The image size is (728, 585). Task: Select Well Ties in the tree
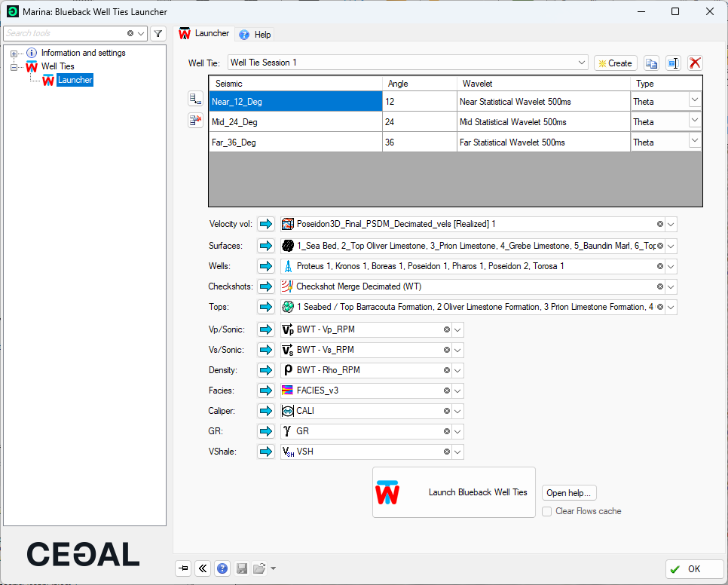(57, 66)
